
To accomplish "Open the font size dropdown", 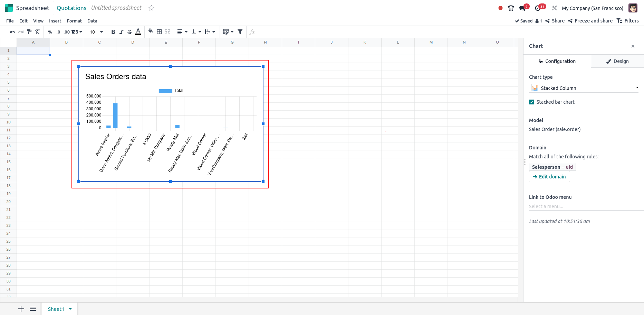I will [x=97, y=32].
